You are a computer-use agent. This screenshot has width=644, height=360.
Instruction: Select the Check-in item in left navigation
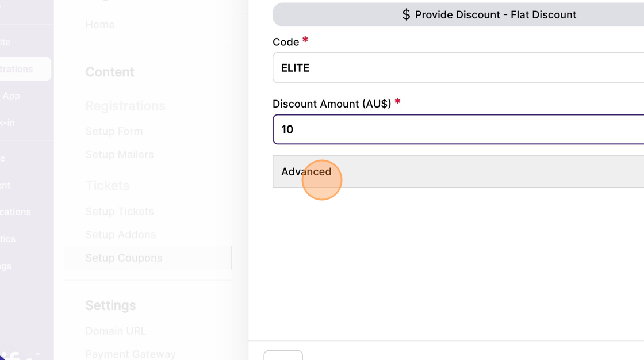(x=7, y=123)
